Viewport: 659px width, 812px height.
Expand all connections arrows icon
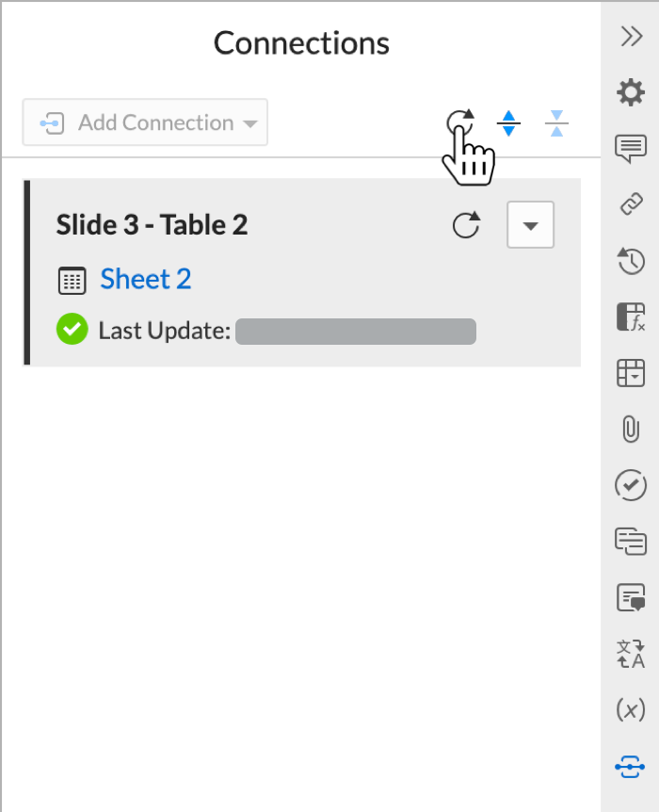(508, 123)
